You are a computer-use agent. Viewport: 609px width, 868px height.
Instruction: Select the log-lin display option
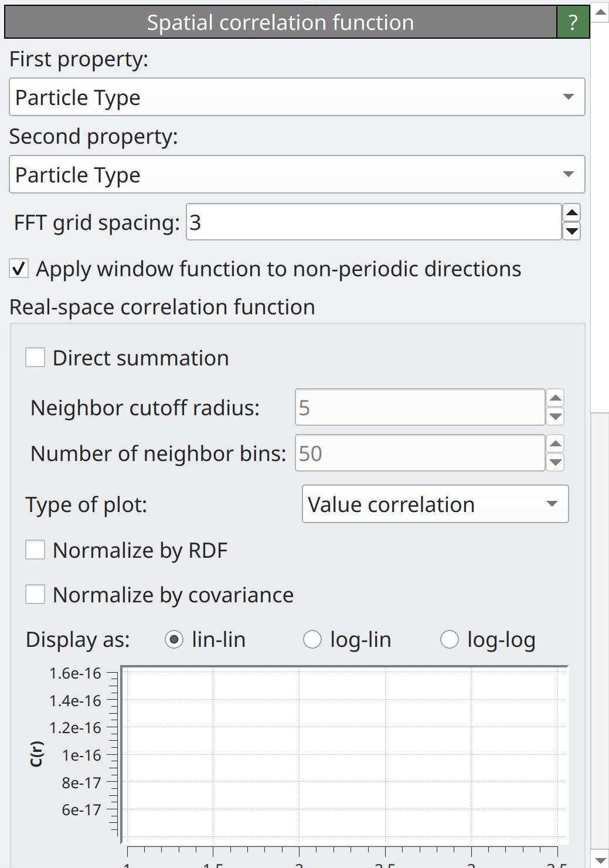pyautogui.click(x=312, y=639)
